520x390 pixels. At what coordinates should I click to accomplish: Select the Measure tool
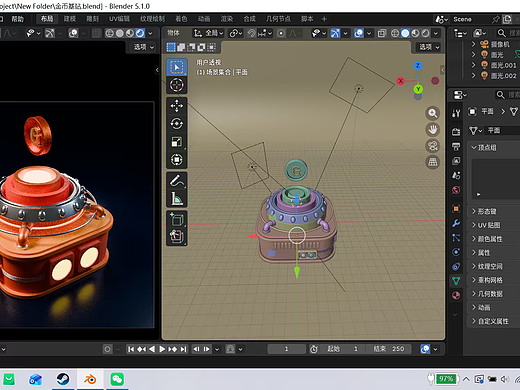(x=177, y=199)
